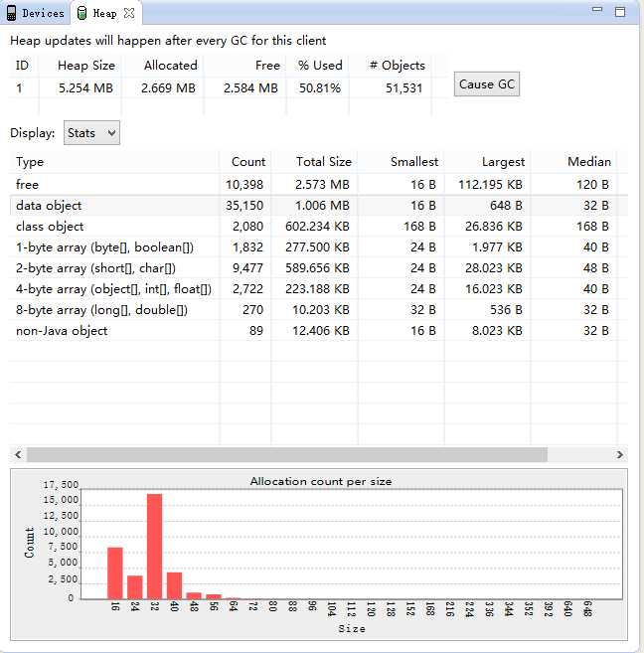Click the 'Allocation count per size' chart title

click(321, 481)
